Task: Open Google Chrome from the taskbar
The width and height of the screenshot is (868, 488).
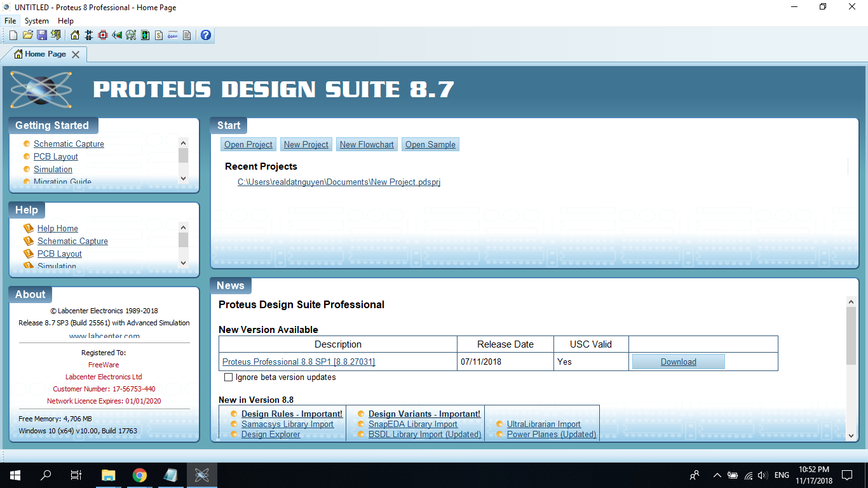Action: (140, 475)
